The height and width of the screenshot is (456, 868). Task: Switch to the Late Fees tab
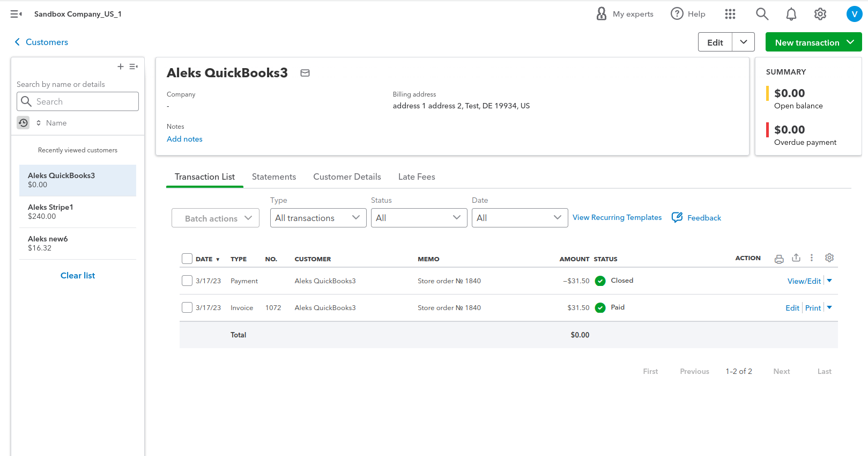click(417, 176)
